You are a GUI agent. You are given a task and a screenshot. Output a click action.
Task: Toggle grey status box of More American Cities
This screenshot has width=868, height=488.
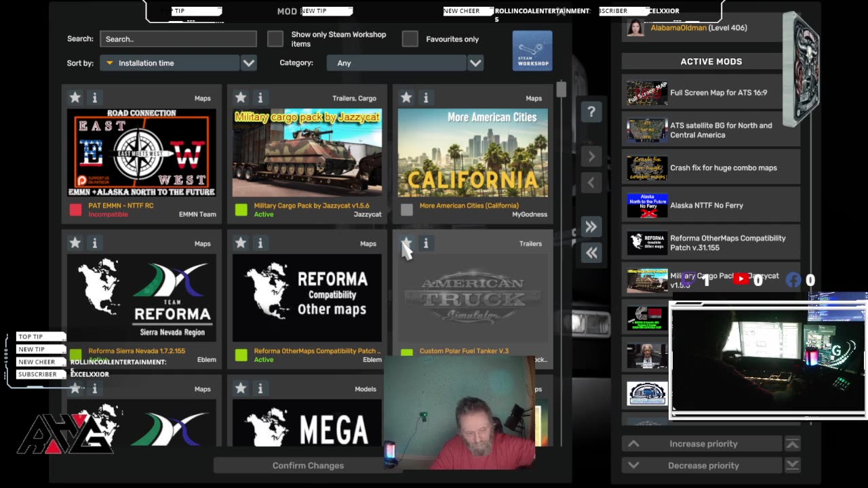click(x=406, y=209)
